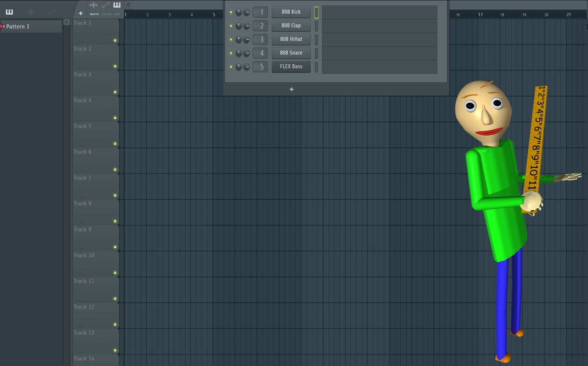Toggle Track 3 green mute light
Image resolution: width=588 pixels, height=366 pixels.
115,92
